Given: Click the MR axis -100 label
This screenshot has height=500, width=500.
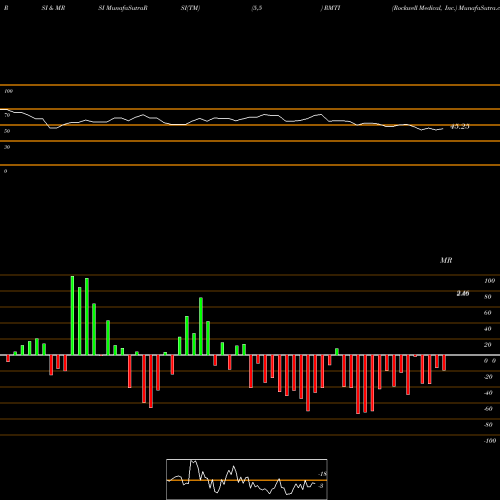Looking at the screenshot, I should 490,441.
